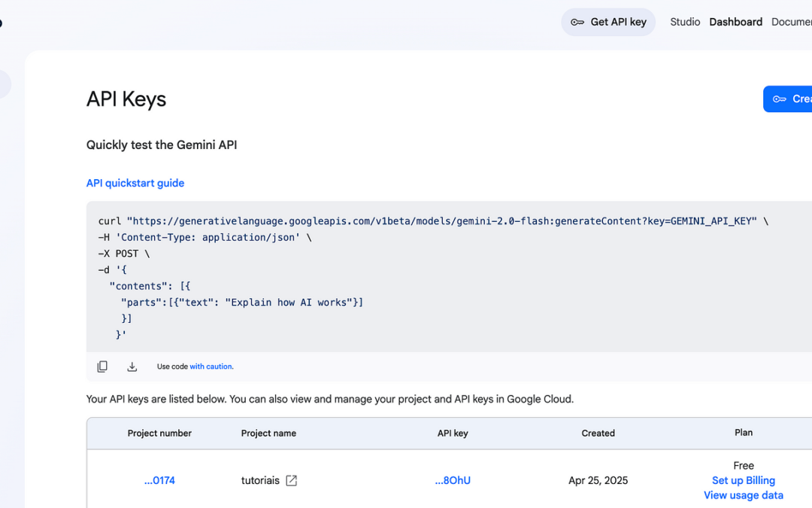
Task: Click the 'Free' plan label
Action: 744,466
